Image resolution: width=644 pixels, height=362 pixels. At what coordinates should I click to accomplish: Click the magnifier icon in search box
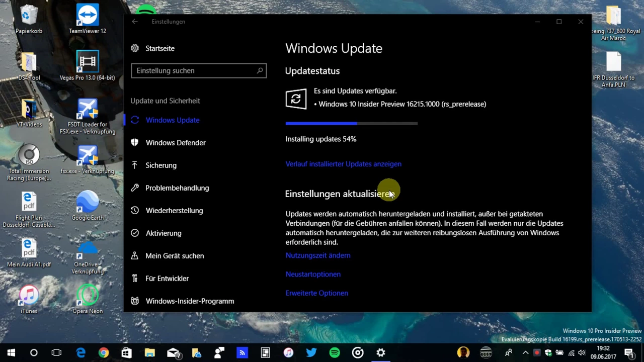(260, 71)
